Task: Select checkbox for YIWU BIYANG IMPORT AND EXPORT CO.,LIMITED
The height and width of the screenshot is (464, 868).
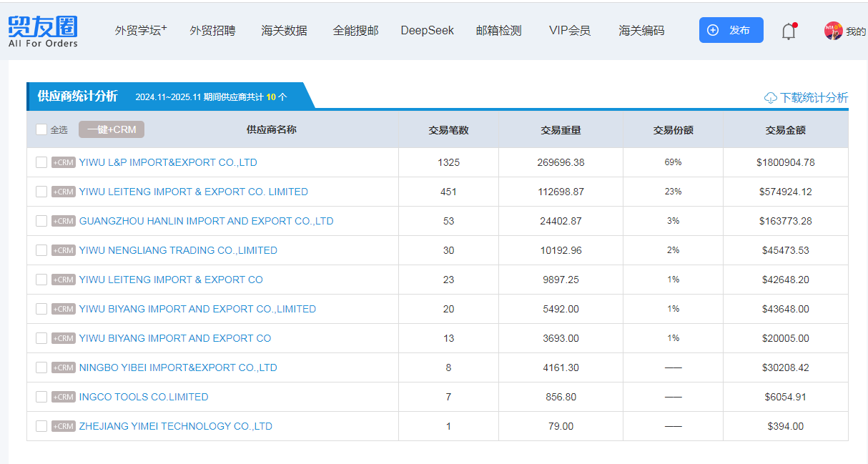Action: (41, 309)
